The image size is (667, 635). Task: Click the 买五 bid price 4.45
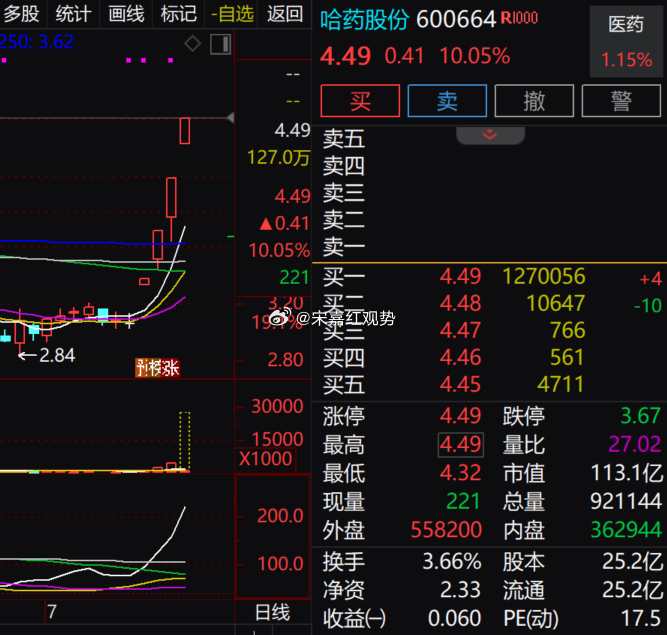click(460, 384)
